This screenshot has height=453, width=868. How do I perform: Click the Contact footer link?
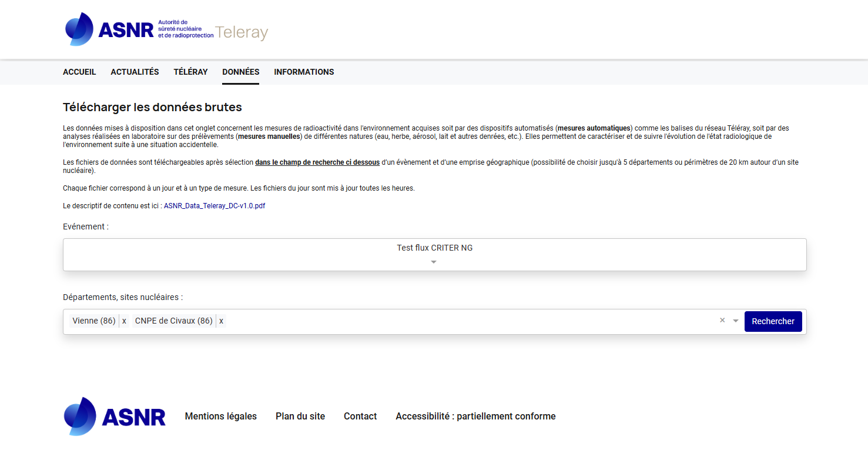coord(360,417)
